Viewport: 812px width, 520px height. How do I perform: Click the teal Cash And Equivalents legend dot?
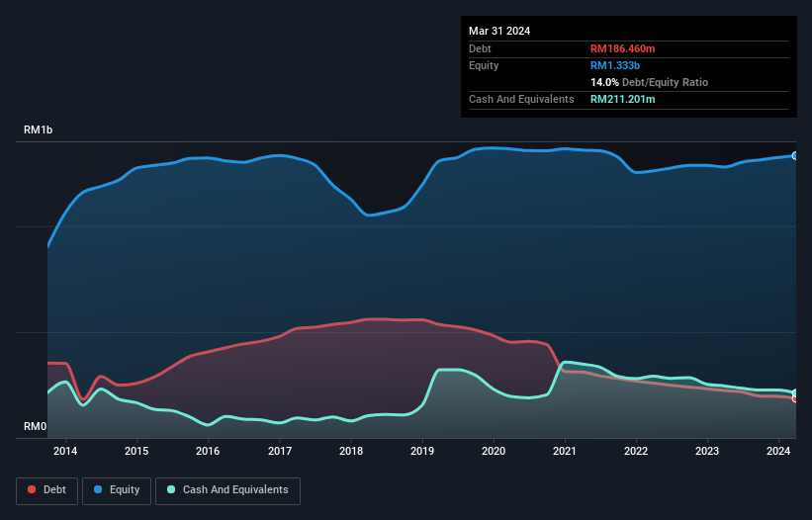click(x=171, y=490)
